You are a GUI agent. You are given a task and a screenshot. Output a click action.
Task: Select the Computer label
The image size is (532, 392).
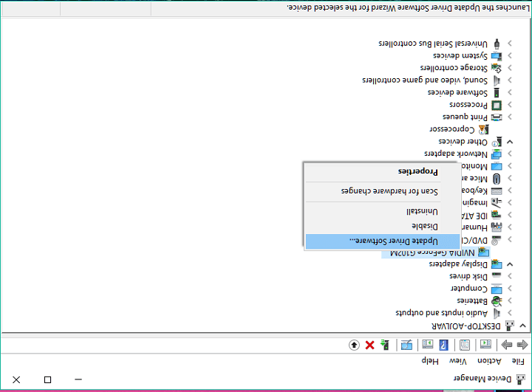tap(469, 289)
